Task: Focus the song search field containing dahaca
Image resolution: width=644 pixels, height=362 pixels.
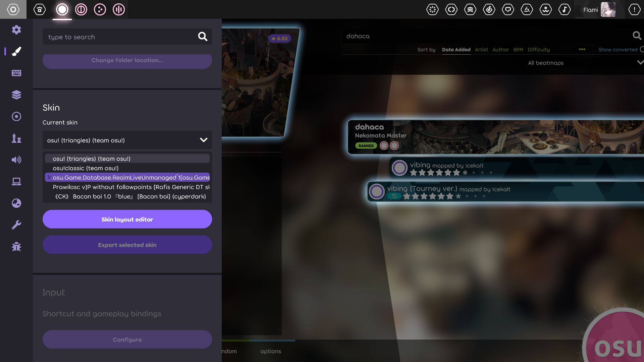Action: [493, 36]
